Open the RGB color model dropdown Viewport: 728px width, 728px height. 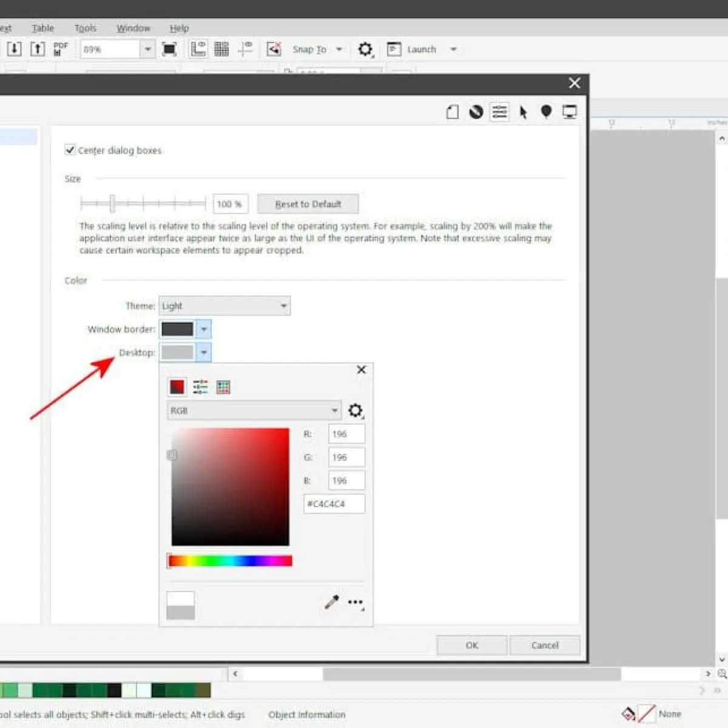(254, 411)
